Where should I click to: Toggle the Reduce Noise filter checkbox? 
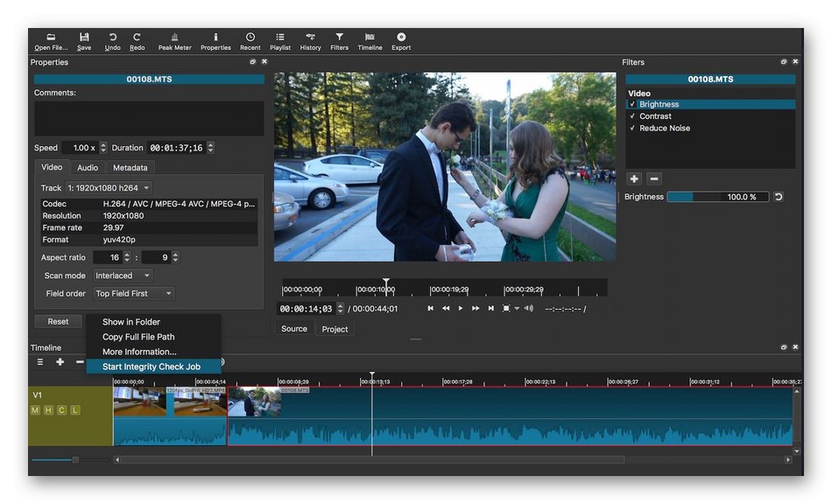click(x=632, y=129)
